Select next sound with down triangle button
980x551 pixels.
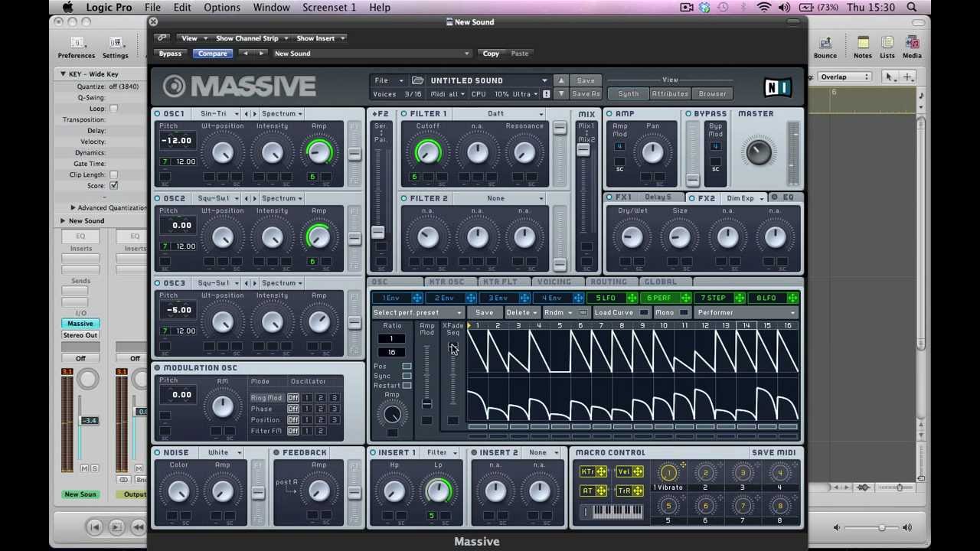pos(560,93)
